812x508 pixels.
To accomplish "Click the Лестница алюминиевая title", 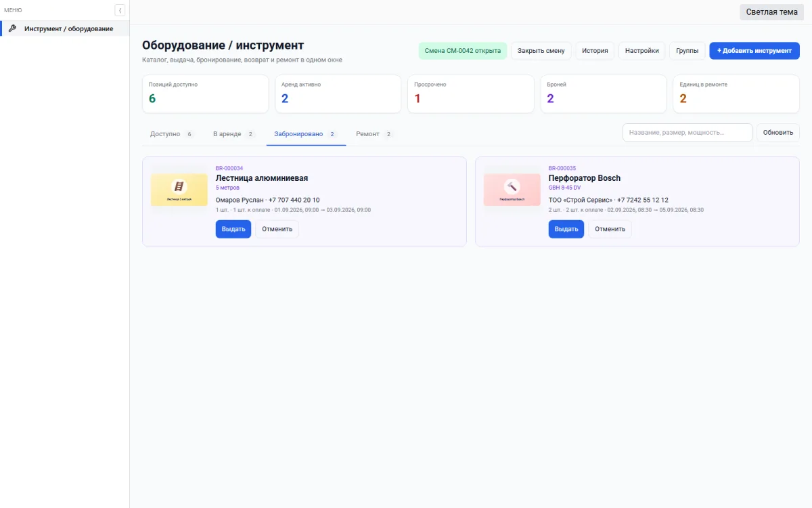I will point(262,178).
